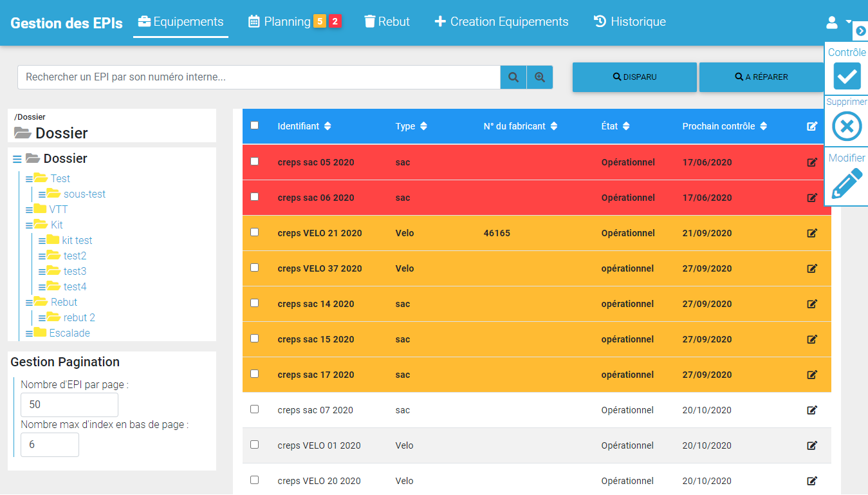Click the root Dossier tree label
This screenshot has width=868, height=495.
[65, 158]
